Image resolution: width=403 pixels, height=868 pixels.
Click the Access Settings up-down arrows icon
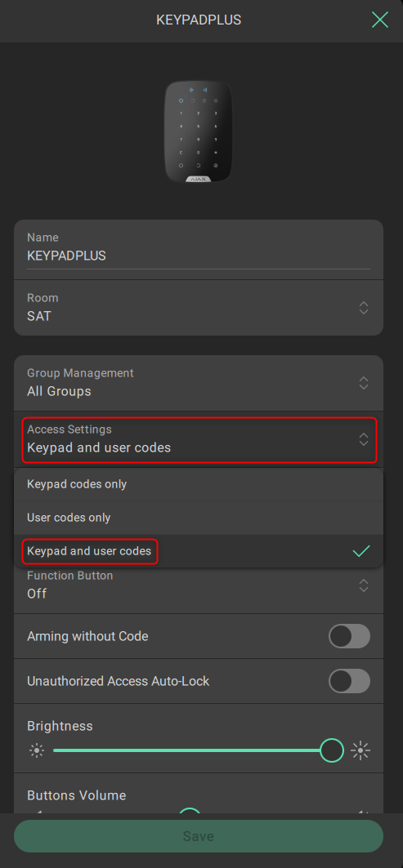click(364, 439)
